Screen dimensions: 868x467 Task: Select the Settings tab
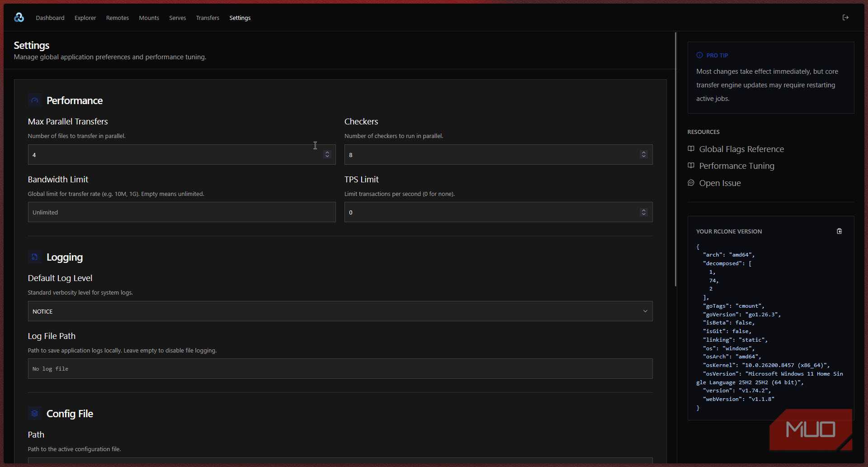(240, 18)
